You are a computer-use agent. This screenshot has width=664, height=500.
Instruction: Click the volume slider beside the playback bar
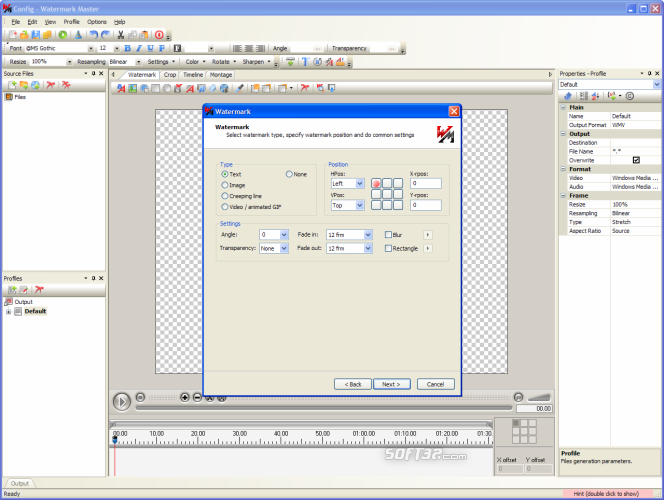[539, 397]
